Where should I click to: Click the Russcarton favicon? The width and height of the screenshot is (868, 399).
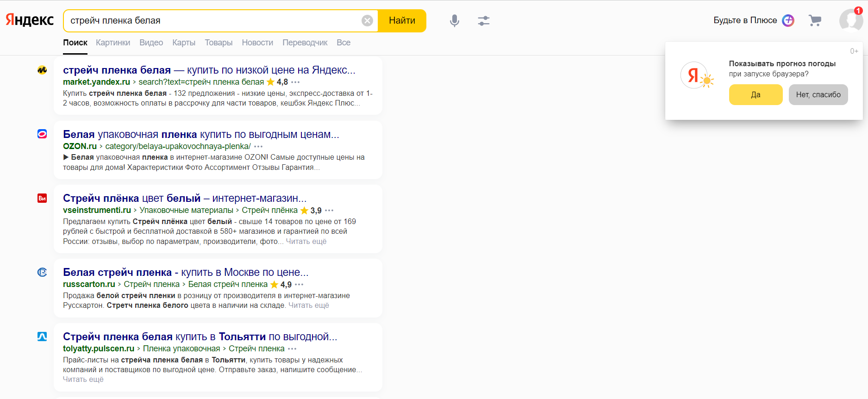pyautogui.click(x=42, y=272)
